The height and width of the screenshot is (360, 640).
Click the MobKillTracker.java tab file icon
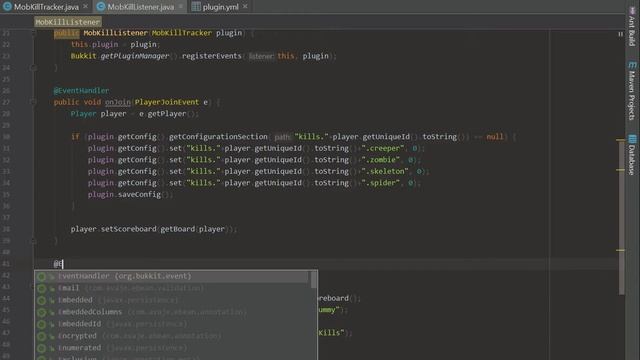click(x=7, y=7)
